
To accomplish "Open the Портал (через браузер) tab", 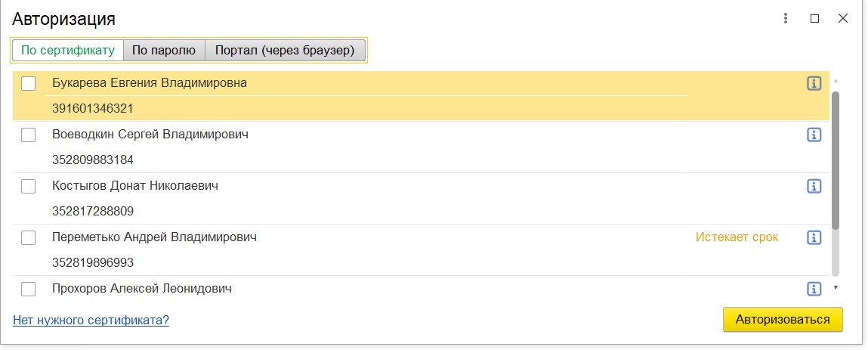I will pos(285,51).
